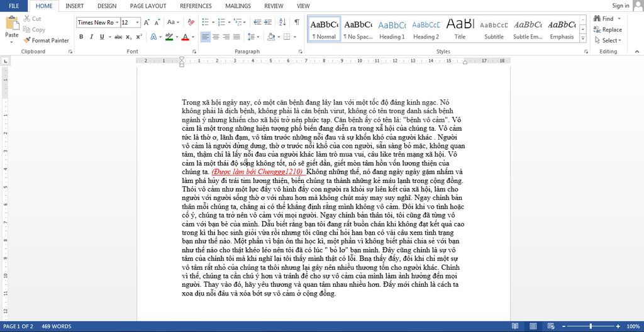Screen dimensions: 644x332
Task: Switch to the REFERENCES tab
Action: click(196, 6)
